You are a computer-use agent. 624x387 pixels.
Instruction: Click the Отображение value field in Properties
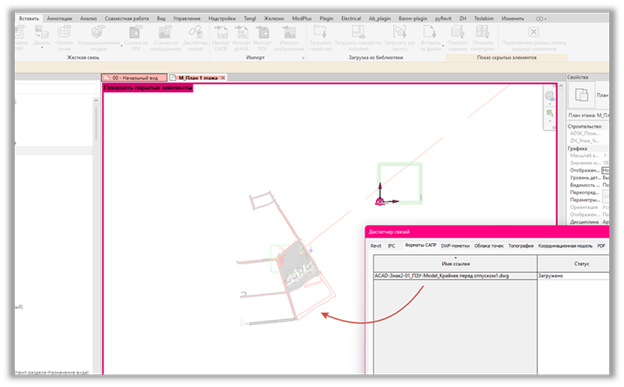pos(605,170)
